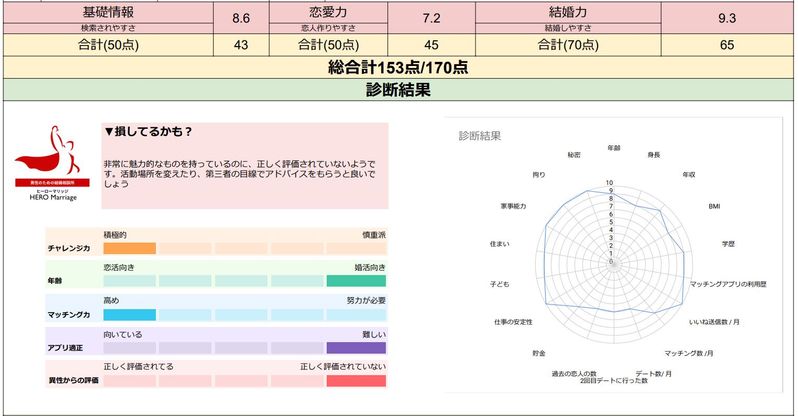Click the red segment in 異性からの評価 row
This screenshot has height=416, width=798.
click(355, 381)
